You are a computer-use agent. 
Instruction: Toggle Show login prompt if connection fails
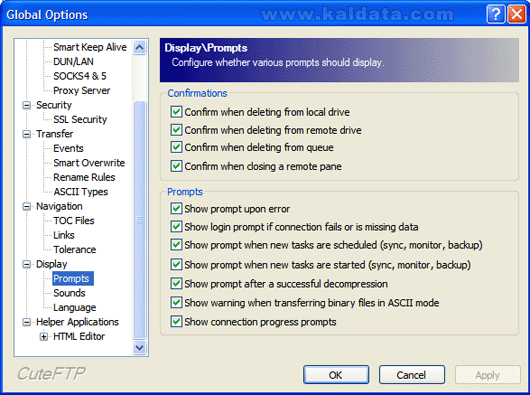click(x=176, y=227)
